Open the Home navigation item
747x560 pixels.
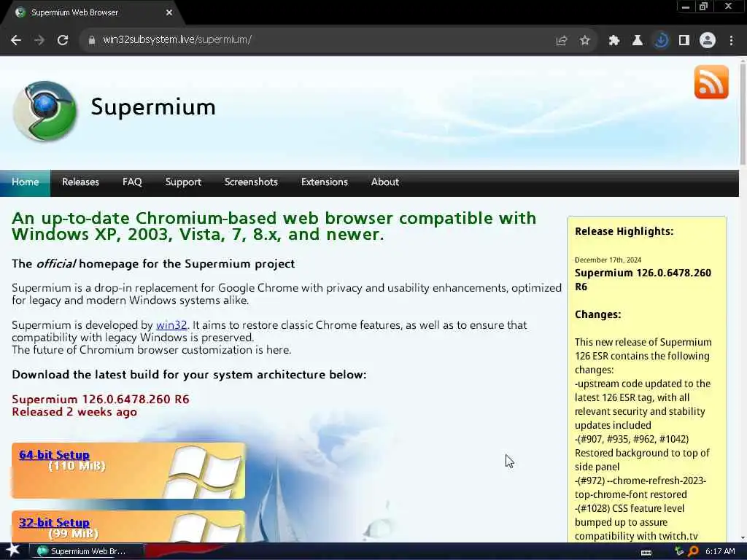26,182
